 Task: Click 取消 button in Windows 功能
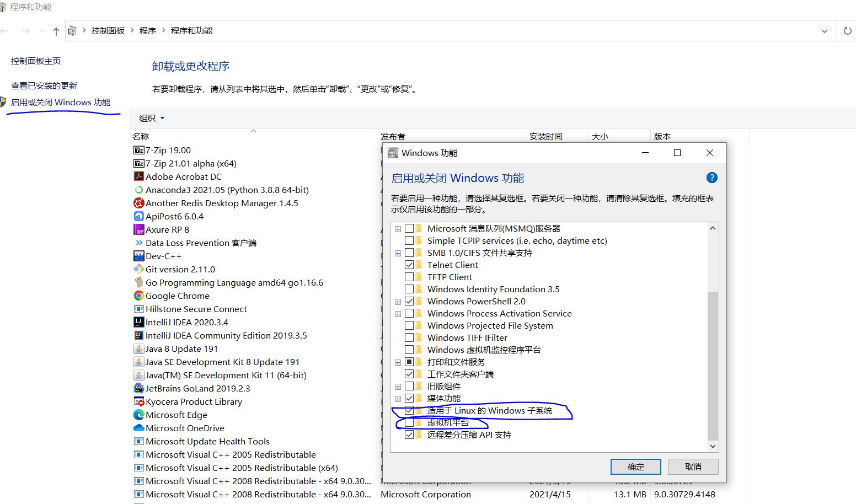pos(693,467)
